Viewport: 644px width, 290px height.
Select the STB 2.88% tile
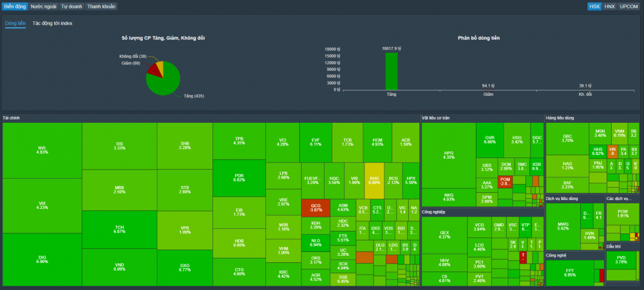tap(185, 190)
